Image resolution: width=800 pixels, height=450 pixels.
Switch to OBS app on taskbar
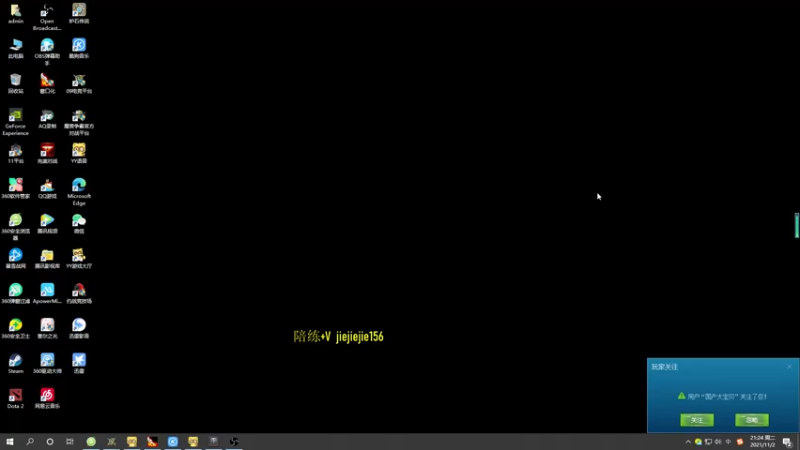pyautogui.click(x=234, y=441)
